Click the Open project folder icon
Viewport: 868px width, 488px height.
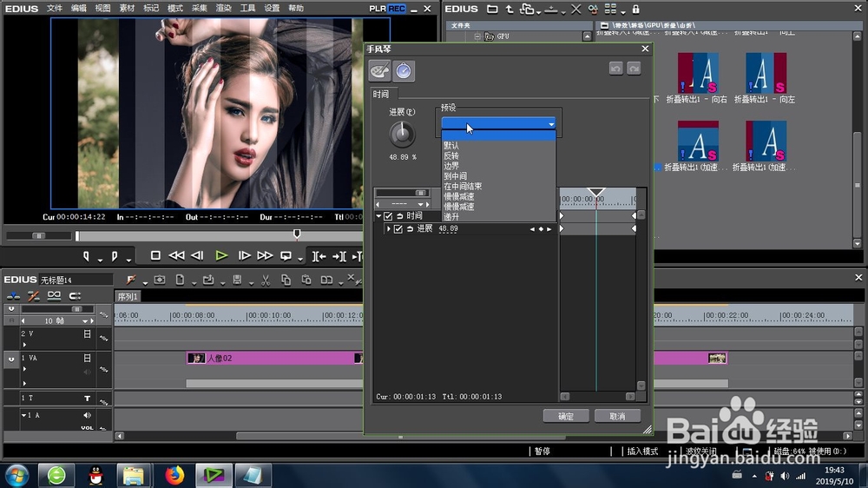pos(208,280)
